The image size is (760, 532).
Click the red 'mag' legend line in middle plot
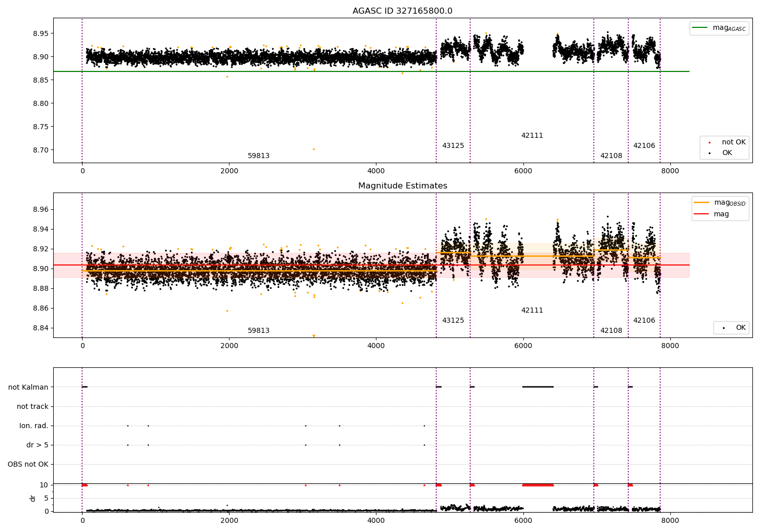click(x=702, y=214)
